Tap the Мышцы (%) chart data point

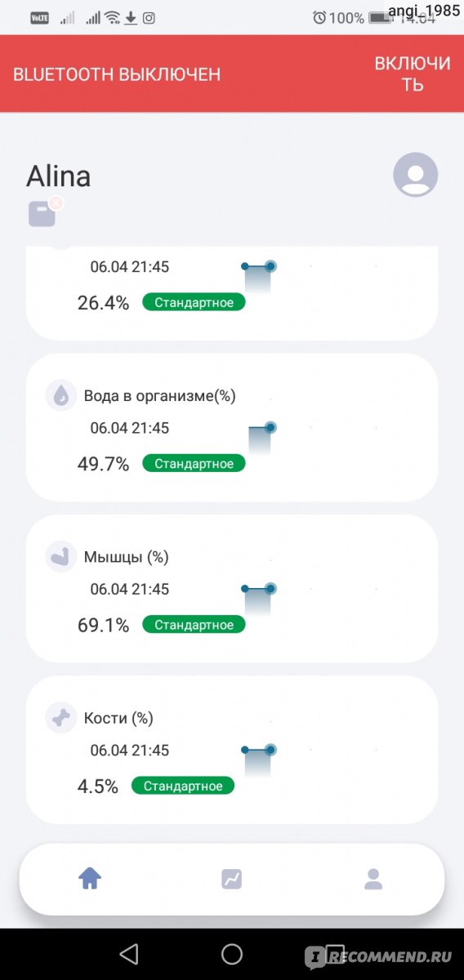pyautogui.click(x=270, y=588)
